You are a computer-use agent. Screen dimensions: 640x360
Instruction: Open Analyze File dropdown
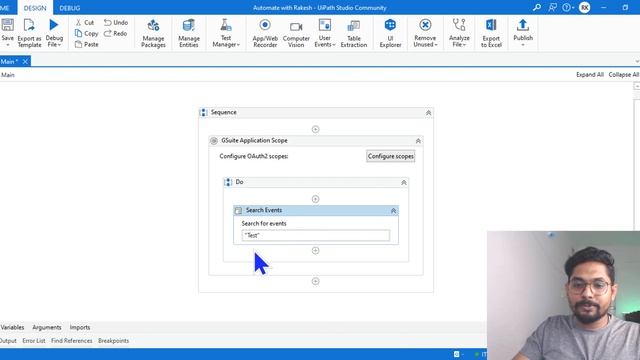[x=459, y=33]
